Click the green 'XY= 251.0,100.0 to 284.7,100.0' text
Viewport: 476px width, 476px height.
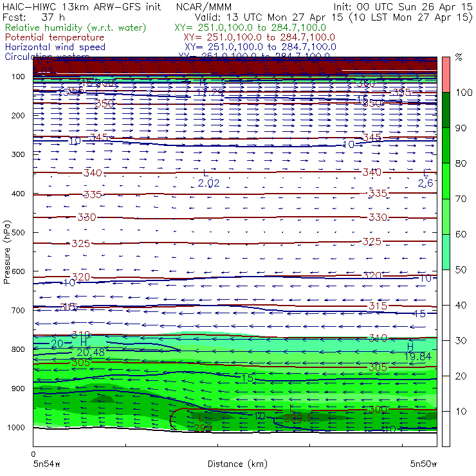click(250, 28)
